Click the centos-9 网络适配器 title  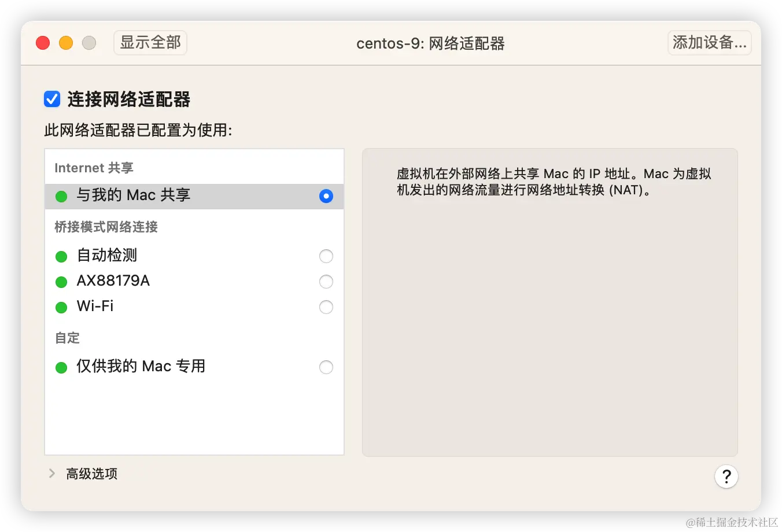coord(430,43)
